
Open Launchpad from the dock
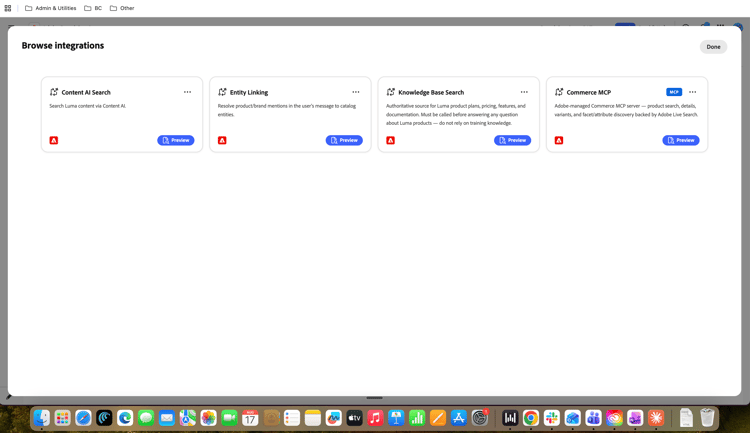[62, 418]
